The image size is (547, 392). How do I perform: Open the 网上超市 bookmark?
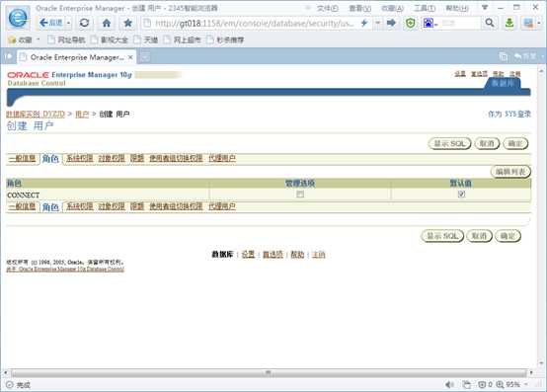click(183, 40)
